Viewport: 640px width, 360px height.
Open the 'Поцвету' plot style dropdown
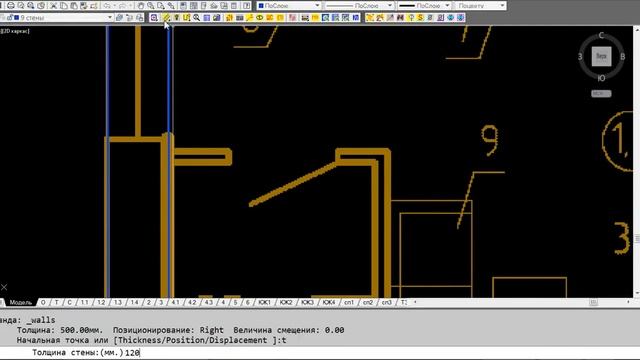point(502,6)
